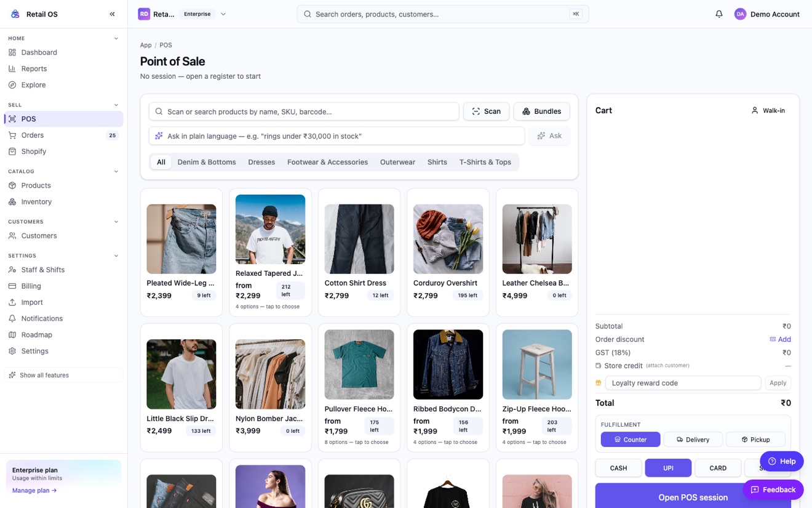This screenshot has width=812, height=508.
Task: Click the RD workspace avatar badge
Action: (x=143, y=14)
